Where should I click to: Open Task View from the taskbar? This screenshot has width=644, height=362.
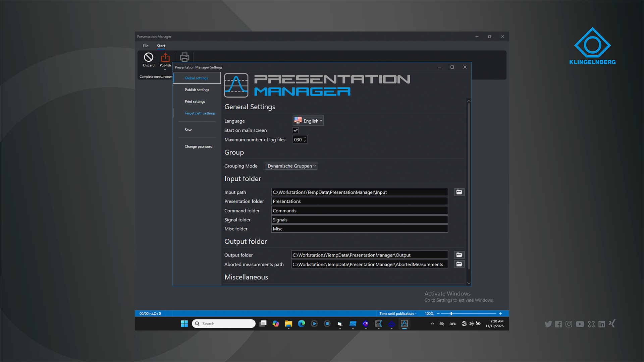[263, 323]
